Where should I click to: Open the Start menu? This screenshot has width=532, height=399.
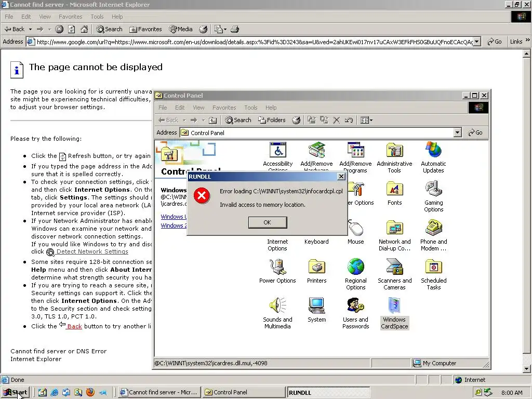pos(15,393)
